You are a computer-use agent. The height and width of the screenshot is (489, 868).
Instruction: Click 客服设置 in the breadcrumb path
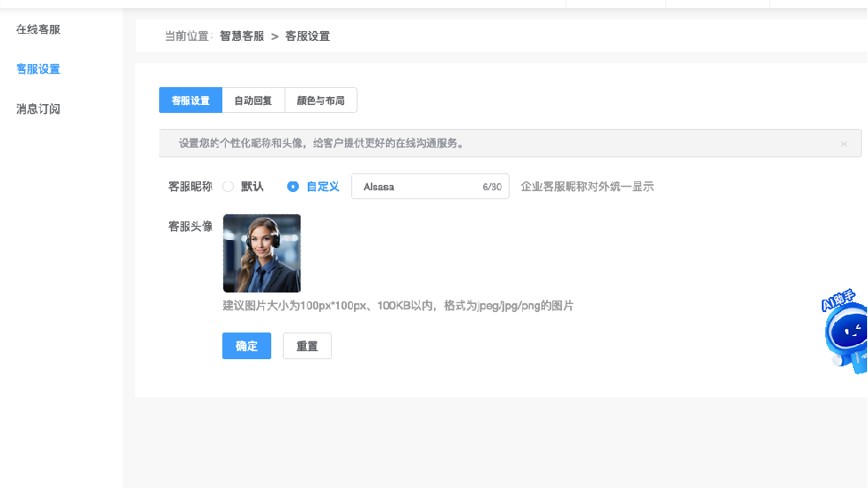pyautogui.click(x=307, y=36)
